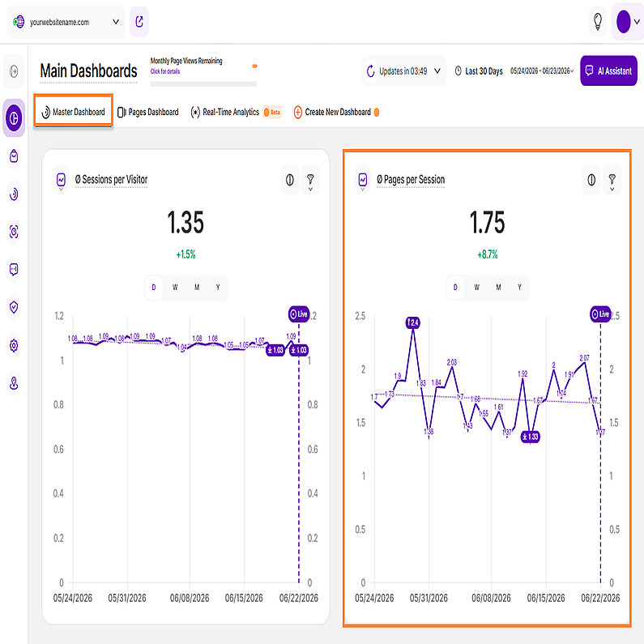Click the Ø Sessions per Visitor title
Screen dimensions: 644x644
coord(111,180)
